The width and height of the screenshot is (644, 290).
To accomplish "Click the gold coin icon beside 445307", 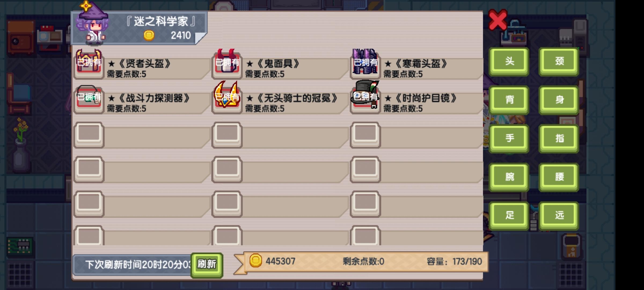I will tap(255, 261).
